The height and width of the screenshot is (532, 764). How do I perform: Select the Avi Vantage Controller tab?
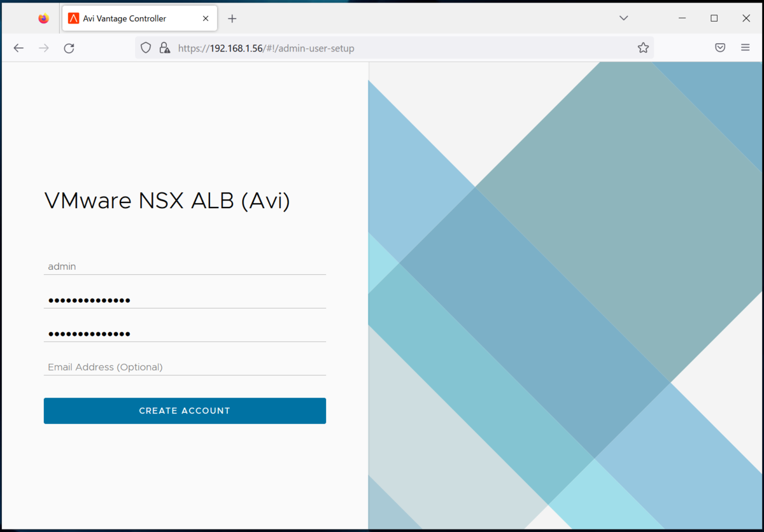(x=139, y=18)
